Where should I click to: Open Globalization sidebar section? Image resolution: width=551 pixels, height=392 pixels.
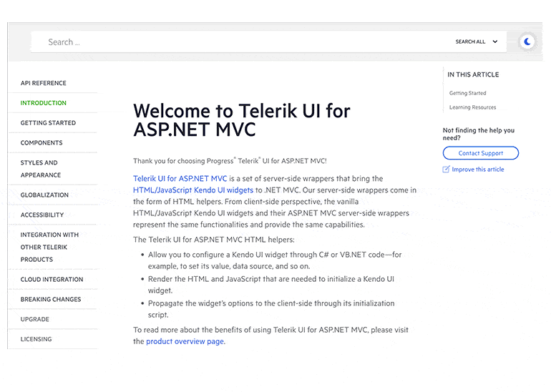[x=44, y=195]
